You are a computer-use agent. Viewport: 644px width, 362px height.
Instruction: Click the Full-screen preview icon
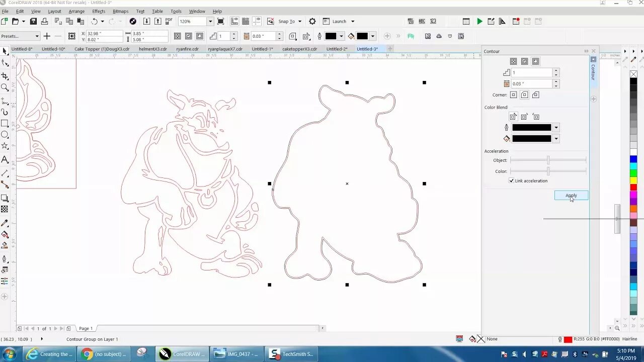coord(220,21)
